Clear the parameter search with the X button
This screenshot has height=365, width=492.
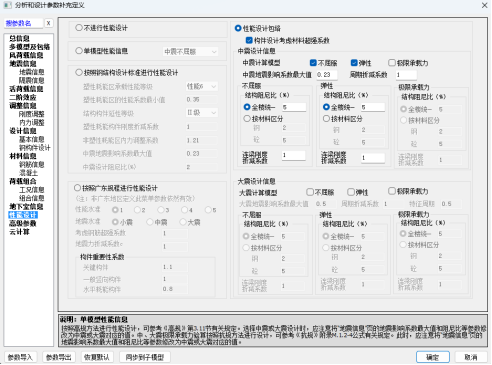[x=49, y=23]
